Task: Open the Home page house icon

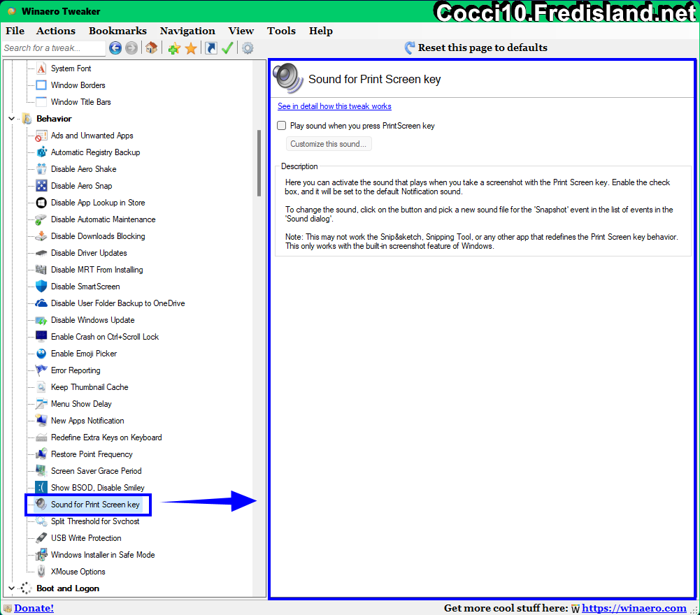Action: 151,48
